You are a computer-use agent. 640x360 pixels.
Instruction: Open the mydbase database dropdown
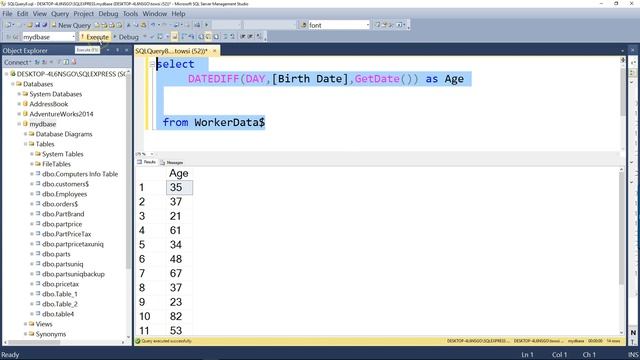[73, 37]
